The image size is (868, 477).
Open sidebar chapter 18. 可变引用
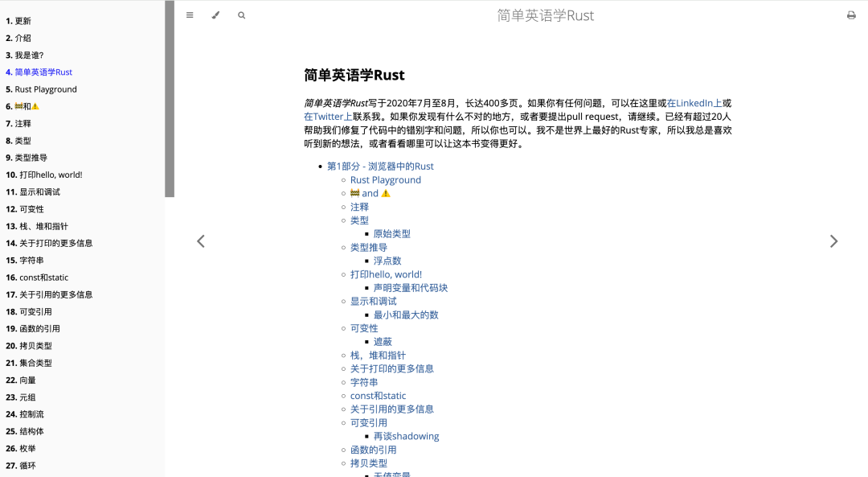(x=29, y=312)
